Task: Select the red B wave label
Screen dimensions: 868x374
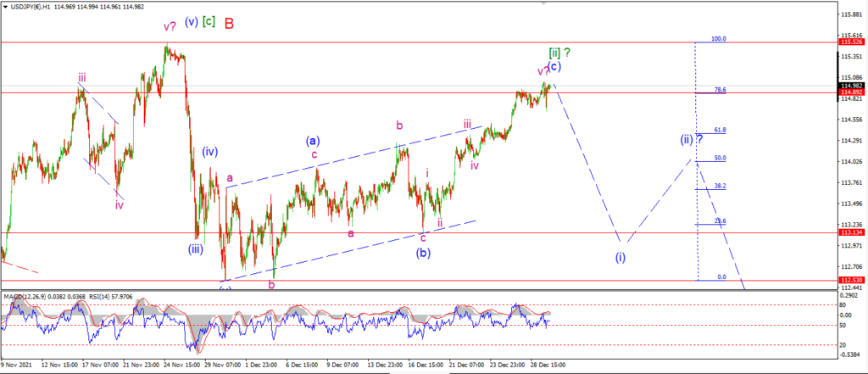Action: tap(230, 23)
